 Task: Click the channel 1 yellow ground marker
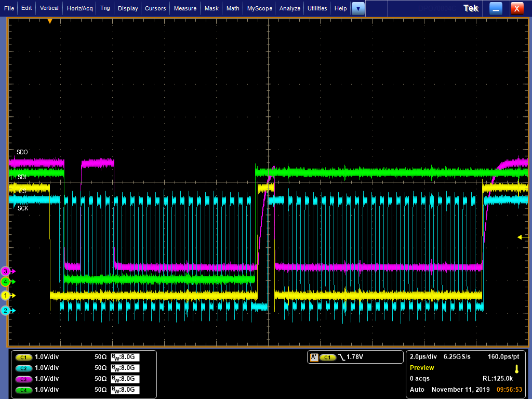click(6, 296)
